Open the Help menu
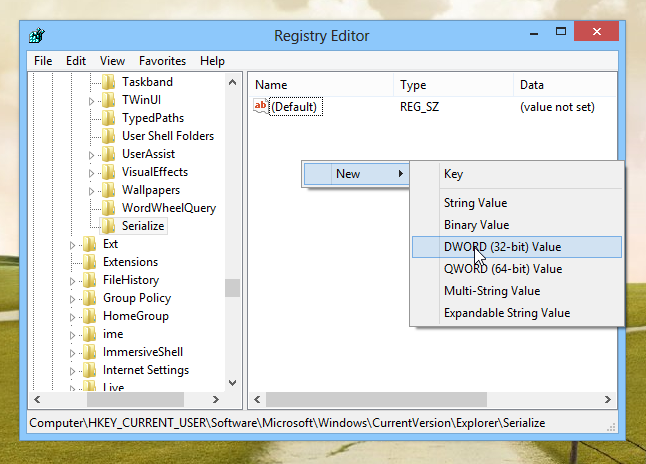The height and width of the screenshot is (464, 646). click(212, 61)
